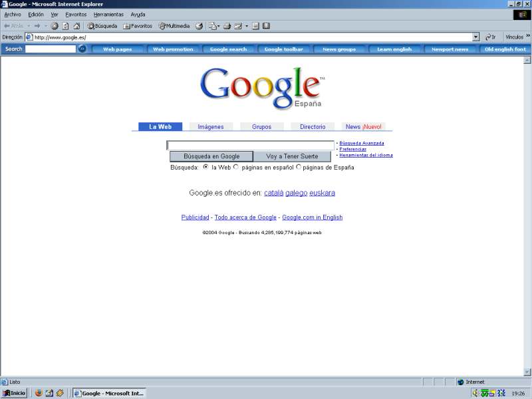Open the Archivo menu

click(13, 15)
